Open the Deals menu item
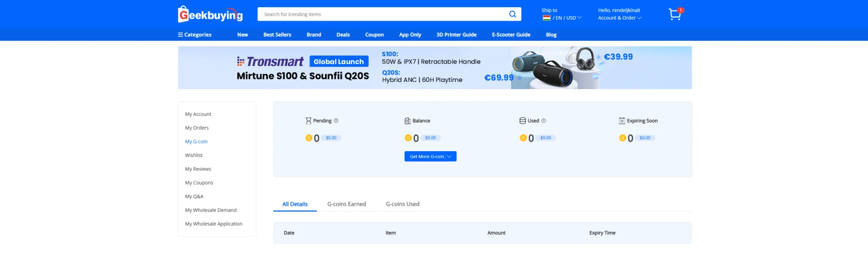868x253 pixels. point(343,34)
